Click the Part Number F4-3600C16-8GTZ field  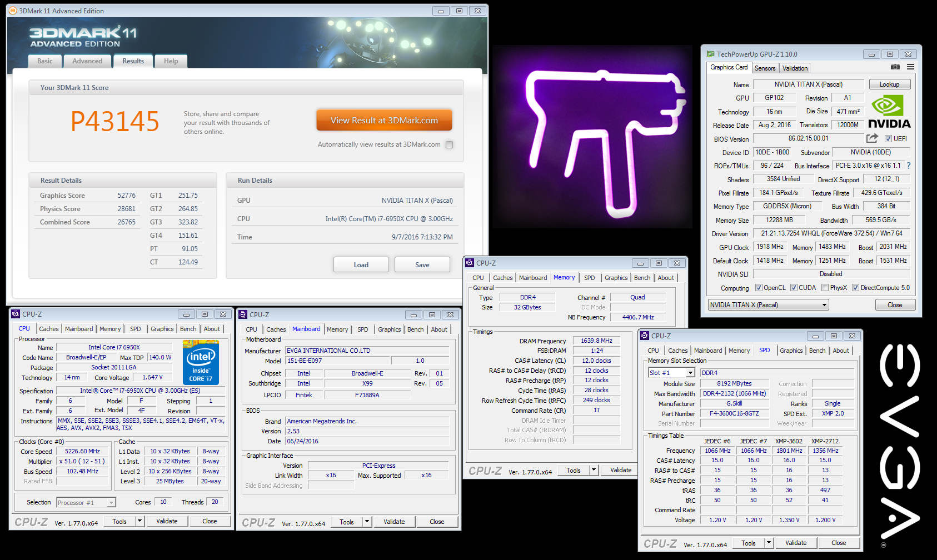click(x=734, y=413)
